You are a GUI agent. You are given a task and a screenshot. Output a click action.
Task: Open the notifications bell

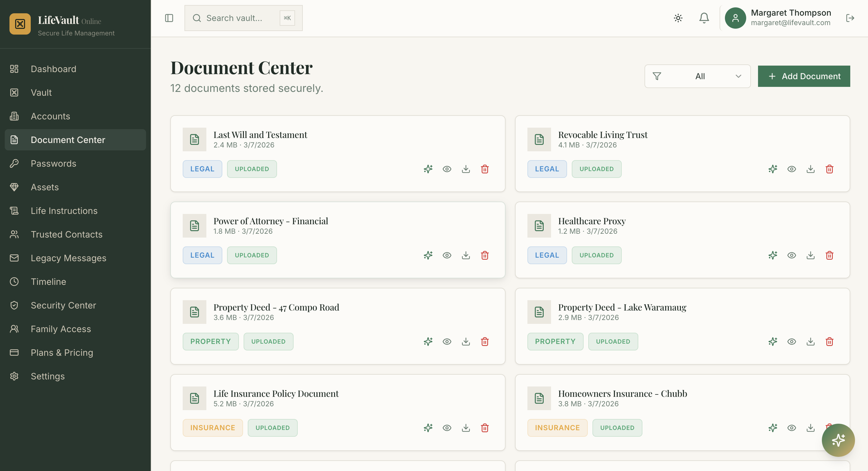704,18
